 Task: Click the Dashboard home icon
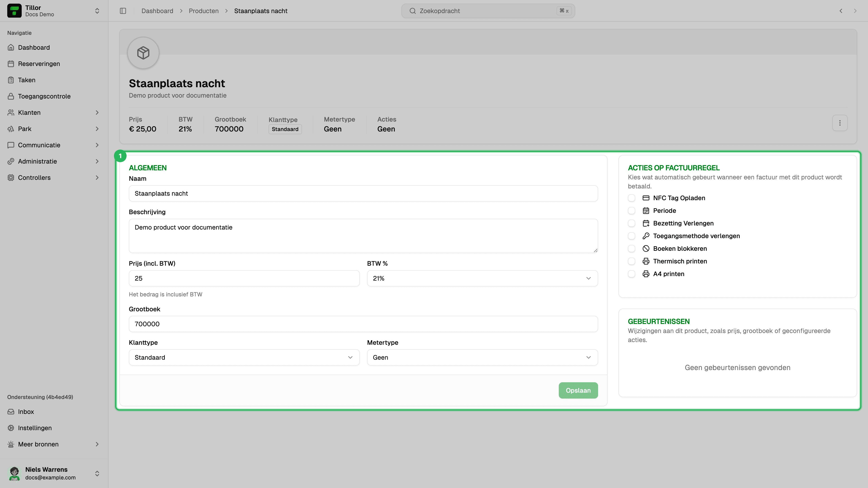(11, 47)
